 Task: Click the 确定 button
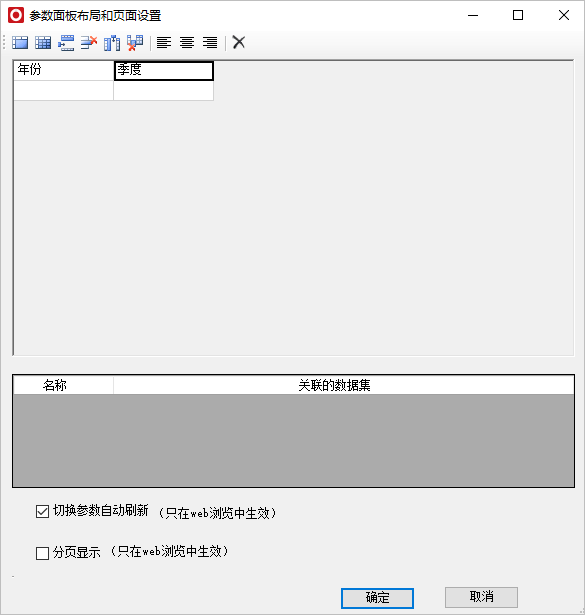coord(377,598)
